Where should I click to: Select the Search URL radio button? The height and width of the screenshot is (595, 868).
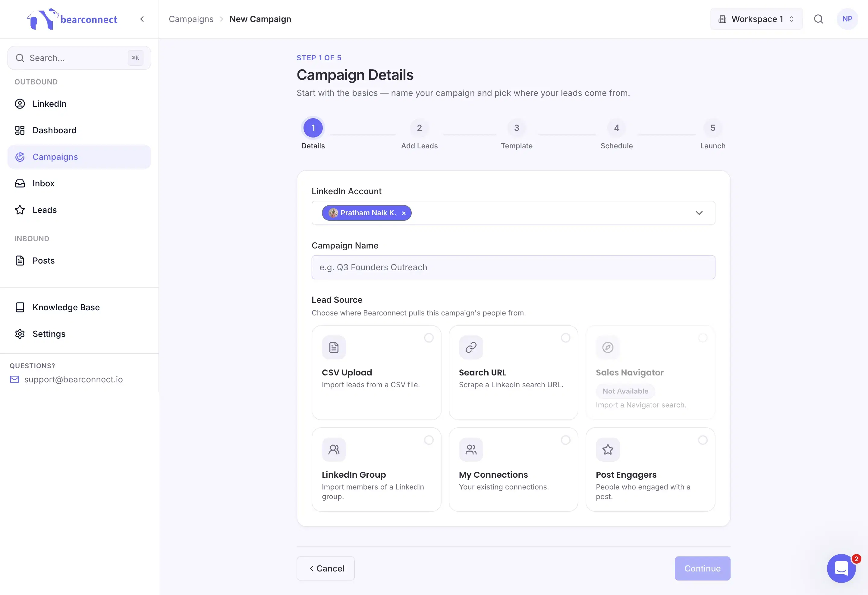tap(565, 337)
